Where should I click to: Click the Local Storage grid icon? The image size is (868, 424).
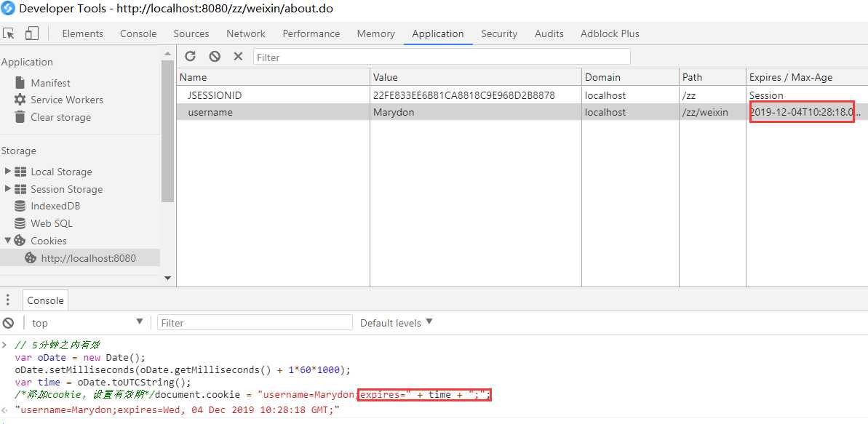(x=20, y=172)
